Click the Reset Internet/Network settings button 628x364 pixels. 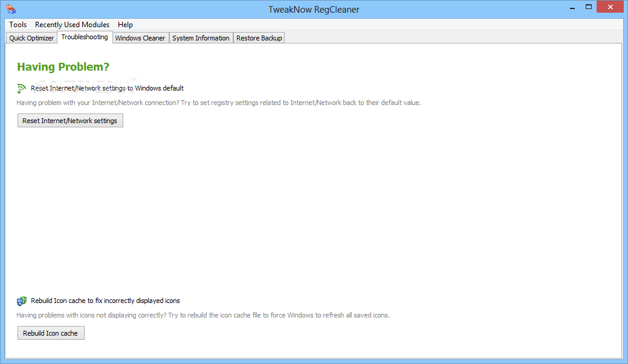70,121
